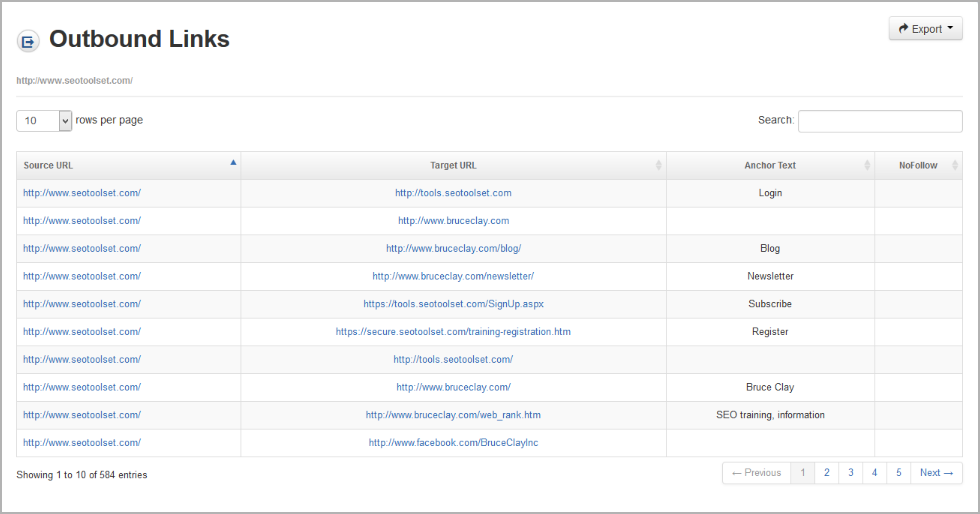980x514 pixels.
Task: Sort by Source URL ascending arrow
Action: click(x=233, y=163)
